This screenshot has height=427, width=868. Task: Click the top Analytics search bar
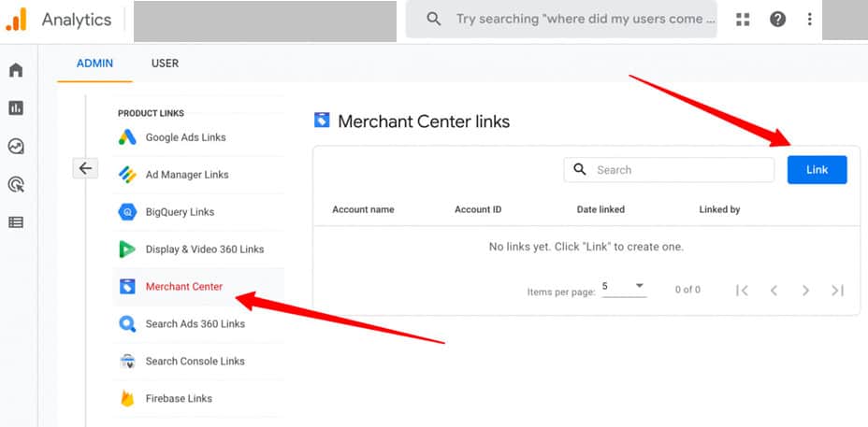click(x=561, y=19)
